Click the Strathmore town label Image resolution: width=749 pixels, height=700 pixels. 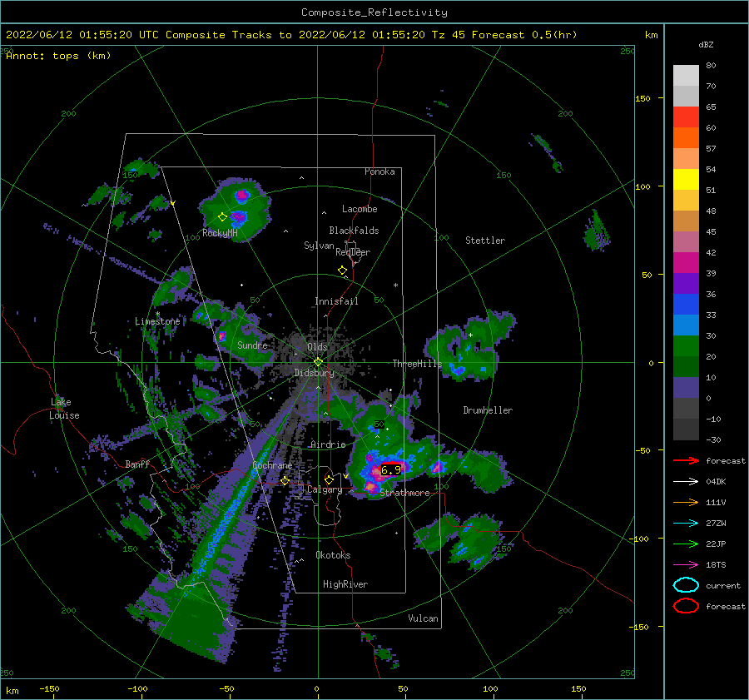tap(405, 493)
